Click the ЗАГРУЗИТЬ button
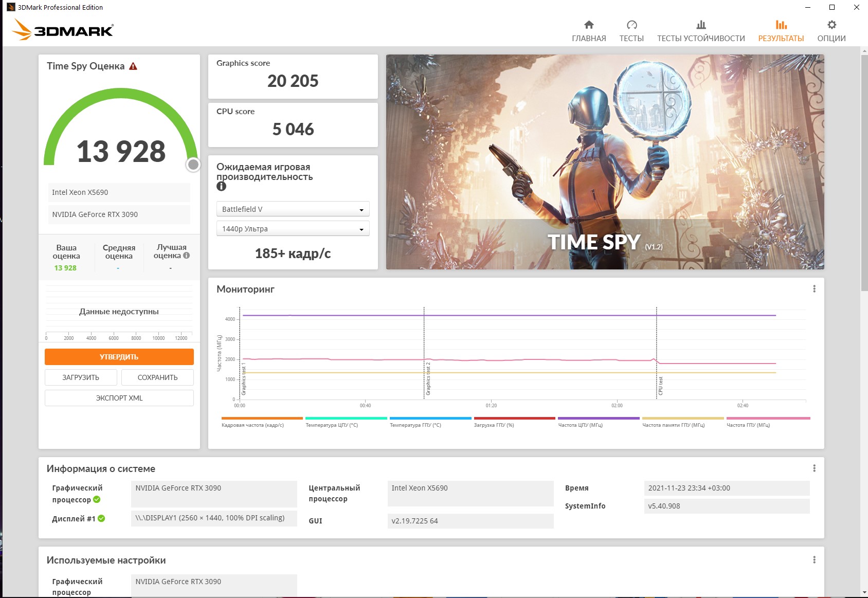 click(81, 377)
